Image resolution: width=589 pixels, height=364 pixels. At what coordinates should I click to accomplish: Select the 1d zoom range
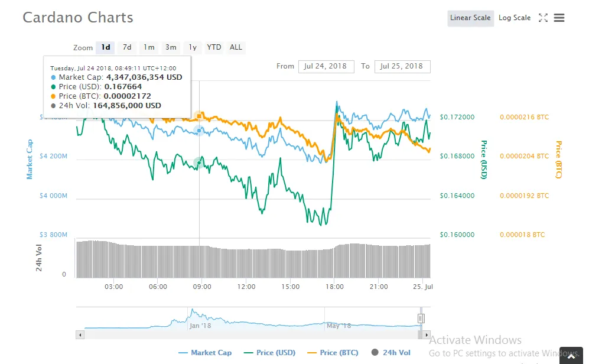(x=105, y=47)
